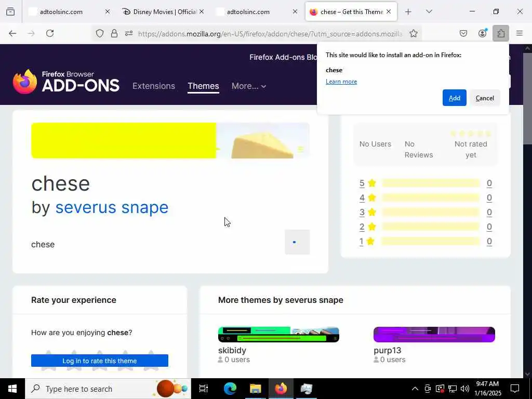The height and width of the screenshot is (399, 532).
Task: Open the network icon in tray
Action: [x=453, y=389]
